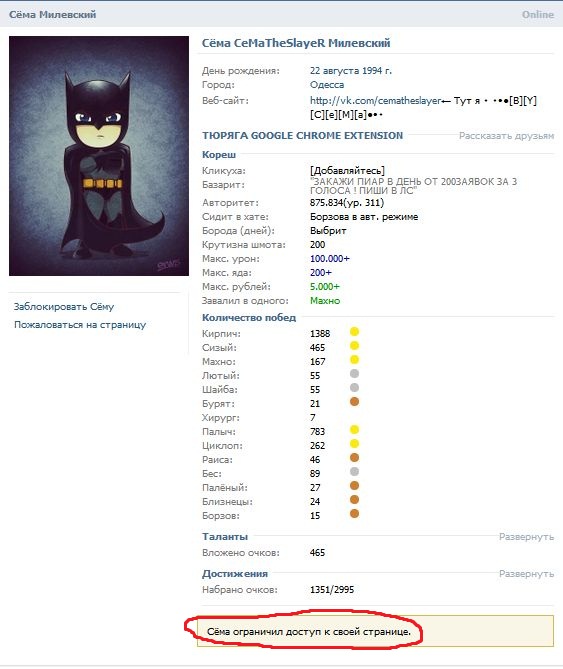Expand the Достижения section with Развернуть

tap(526, 574)
